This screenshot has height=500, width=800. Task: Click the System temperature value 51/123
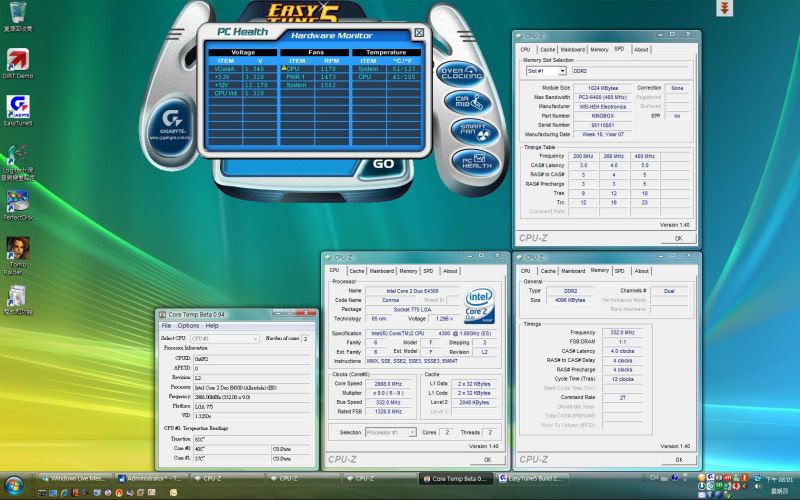pyautogui.click(x=405, y=68)
